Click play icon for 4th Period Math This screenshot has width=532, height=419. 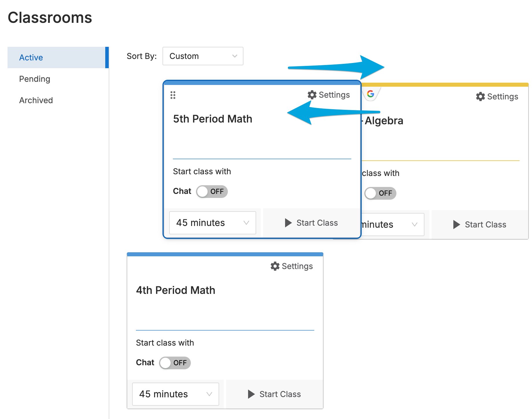tap(251, 394)
